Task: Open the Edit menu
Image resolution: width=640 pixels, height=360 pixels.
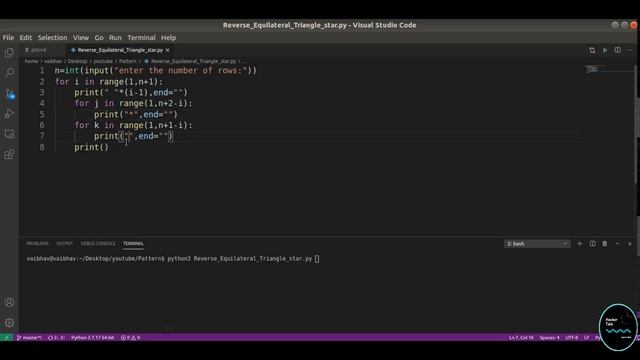Action: [25, 38]
